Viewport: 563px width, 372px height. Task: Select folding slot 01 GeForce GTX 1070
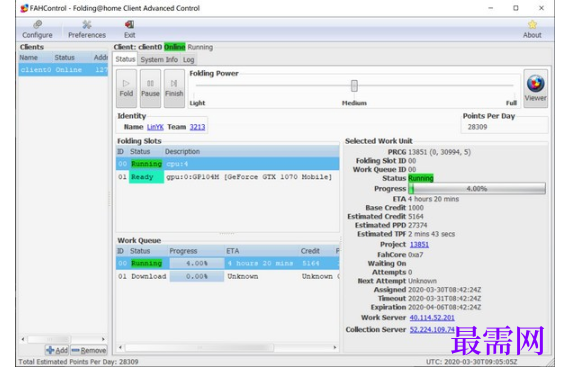[228, 177]
